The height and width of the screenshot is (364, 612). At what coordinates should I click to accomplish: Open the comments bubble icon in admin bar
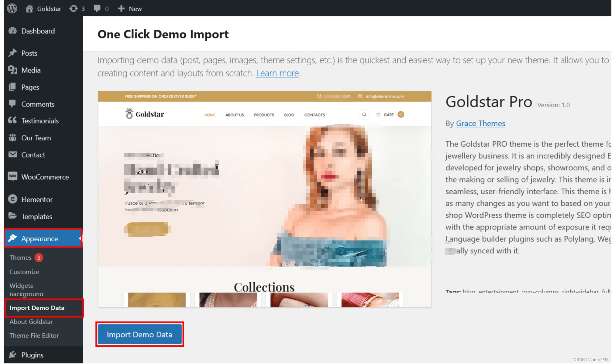point(97,9)
